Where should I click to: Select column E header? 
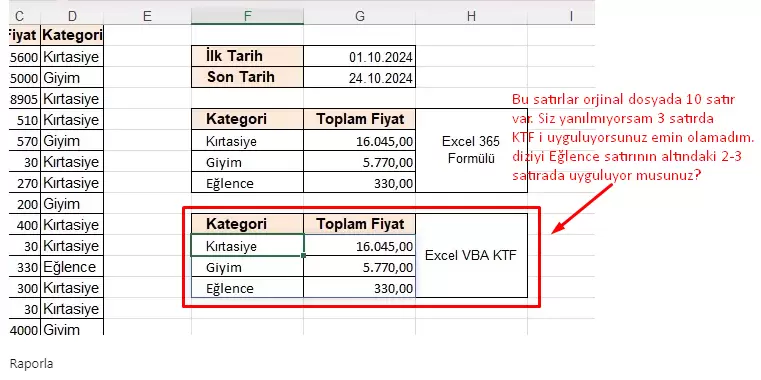pos(147,17)
